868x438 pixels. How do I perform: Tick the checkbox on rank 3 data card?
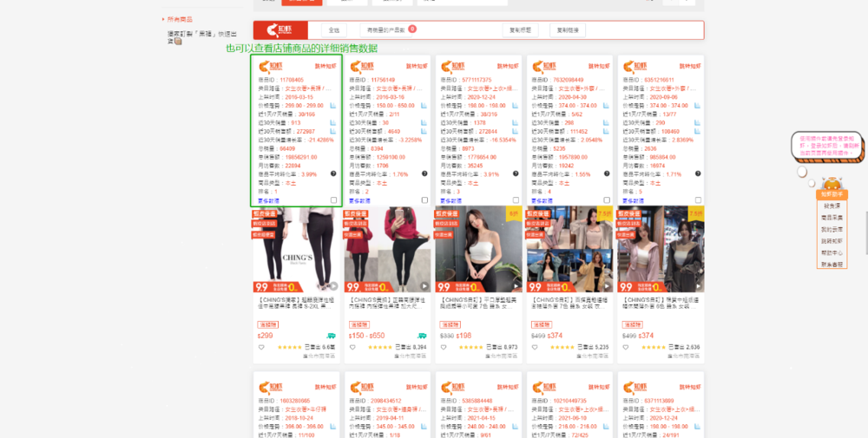(516, 200)
